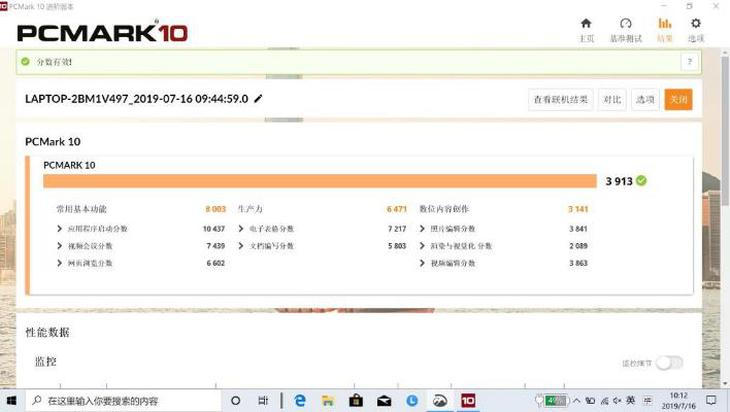This screenshot has width=730, height=412.
Task: Click the volume speaker tray icon
Action: click(617, 400)
